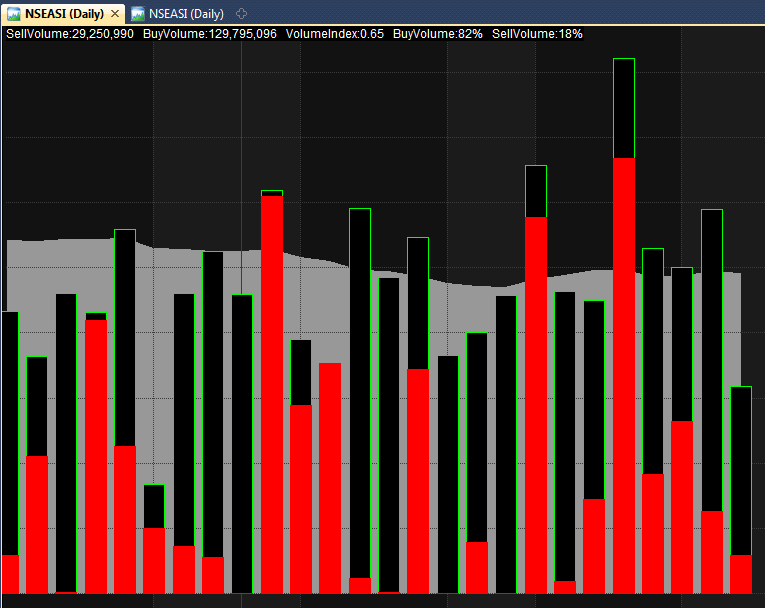Screen dimensions: 765x608
Task: Click the BuyVolume:82% label
Action: [438, 34]
